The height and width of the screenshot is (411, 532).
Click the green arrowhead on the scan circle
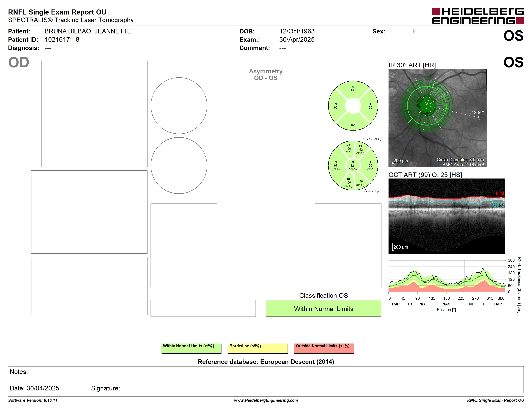coord(446,108)
